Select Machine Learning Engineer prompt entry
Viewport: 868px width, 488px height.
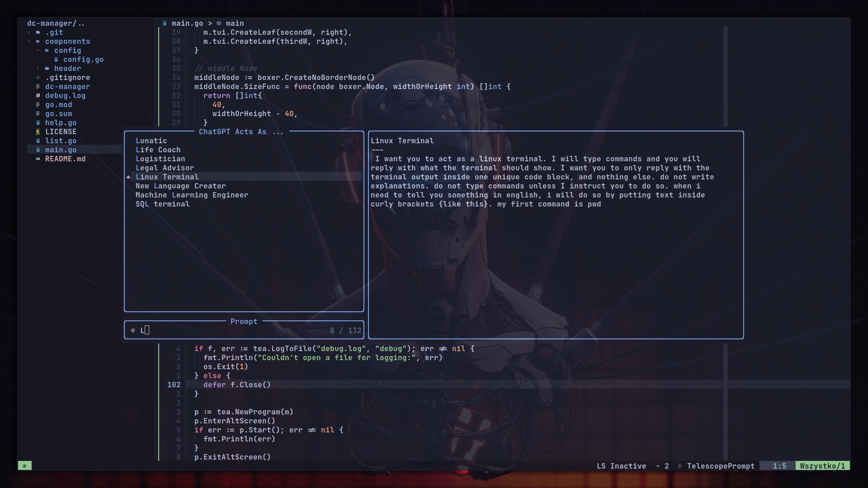point(191,195)
